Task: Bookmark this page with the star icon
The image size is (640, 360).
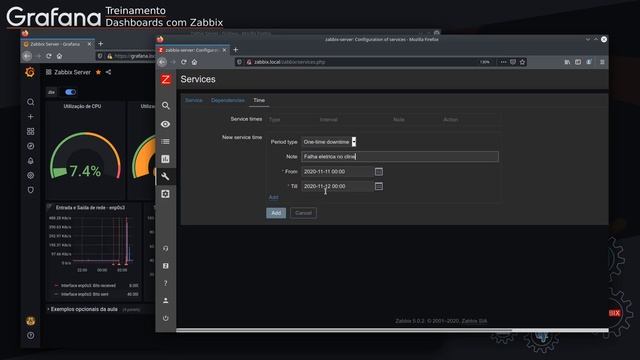Action: 522,62
